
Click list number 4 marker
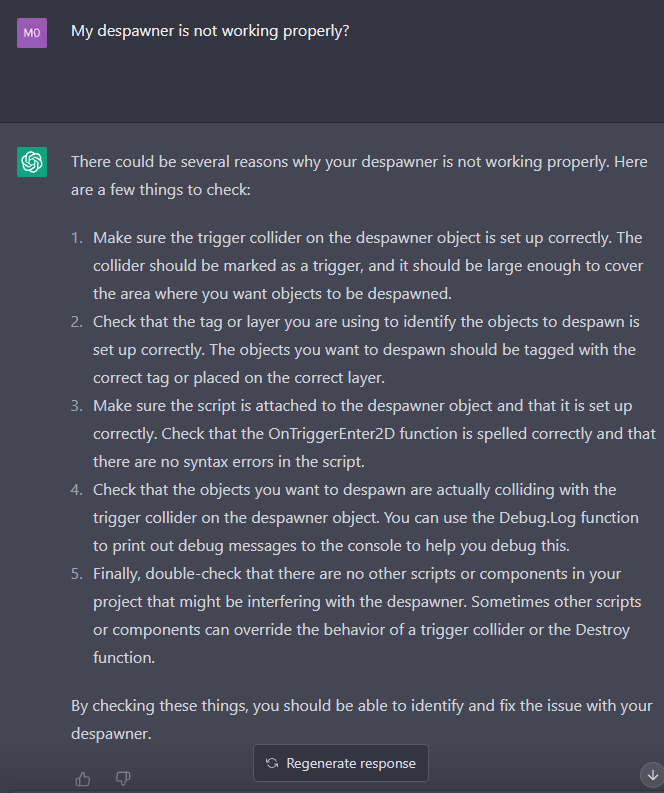pyautogui.click(x=76, y=490)
